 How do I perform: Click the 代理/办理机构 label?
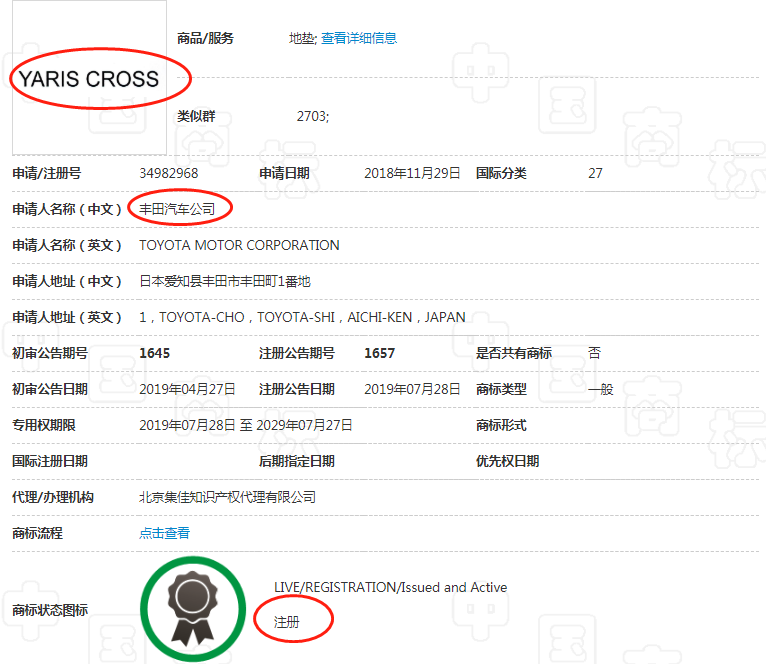53,497
